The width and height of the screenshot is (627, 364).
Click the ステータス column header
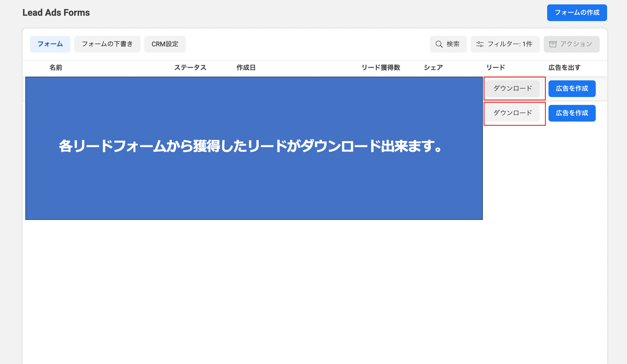(x=190, y=68)
